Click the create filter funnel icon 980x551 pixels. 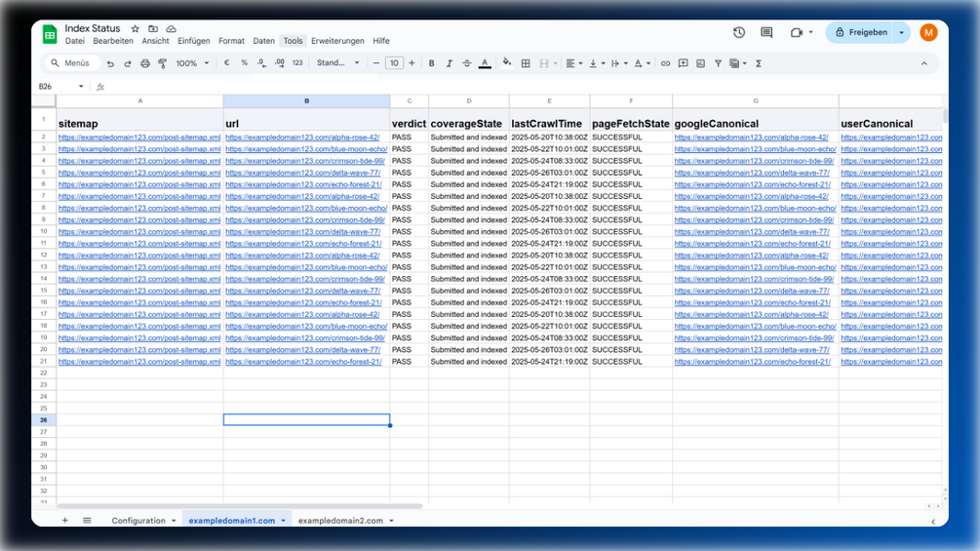pos(718,63)
